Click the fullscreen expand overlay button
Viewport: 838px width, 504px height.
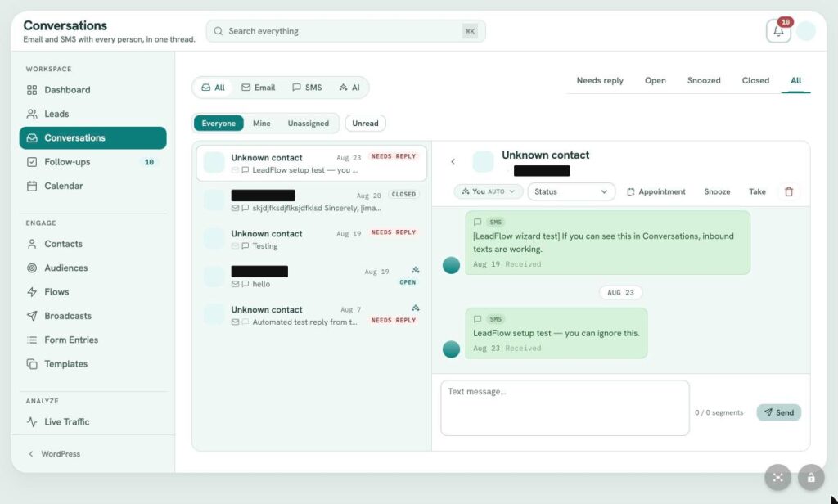click(x=777, y=477)
